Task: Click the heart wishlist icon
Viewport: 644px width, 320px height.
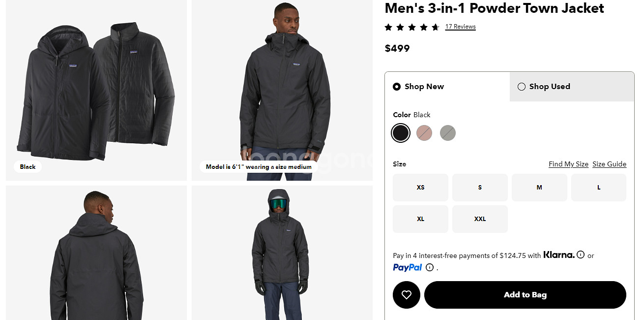Action: pos(406,295)
